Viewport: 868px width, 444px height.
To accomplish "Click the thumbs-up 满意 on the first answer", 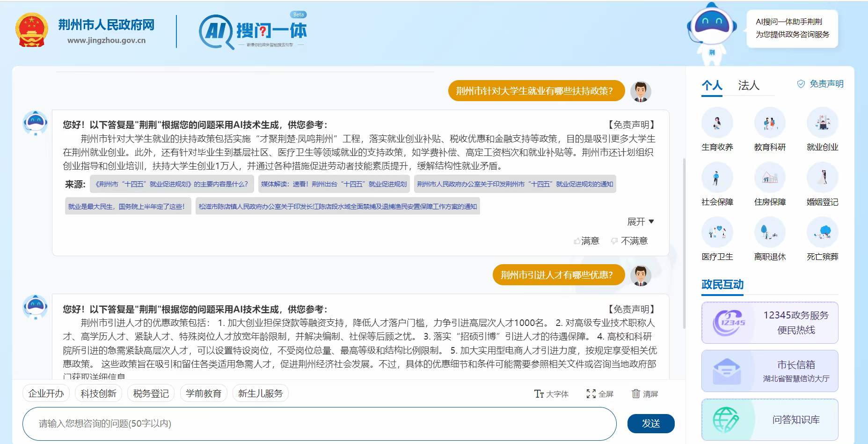I will tap(586, 241).
